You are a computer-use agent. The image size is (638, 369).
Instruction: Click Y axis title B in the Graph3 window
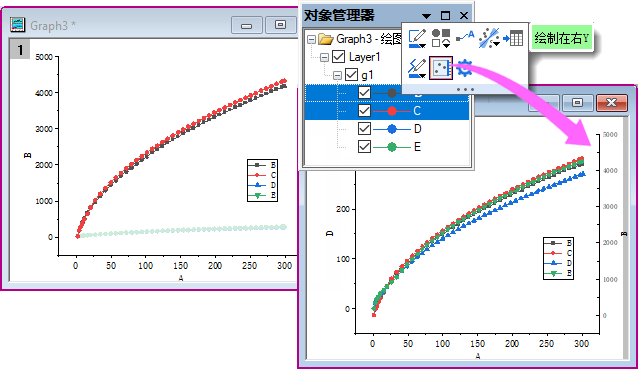click(x=28, y=155)
